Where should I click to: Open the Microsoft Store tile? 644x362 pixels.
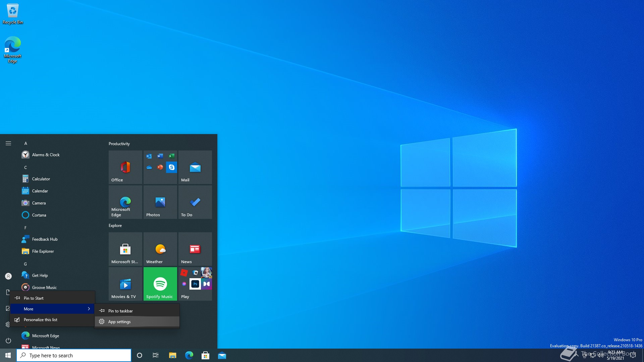pyautogui.click(x=125, y=249)
